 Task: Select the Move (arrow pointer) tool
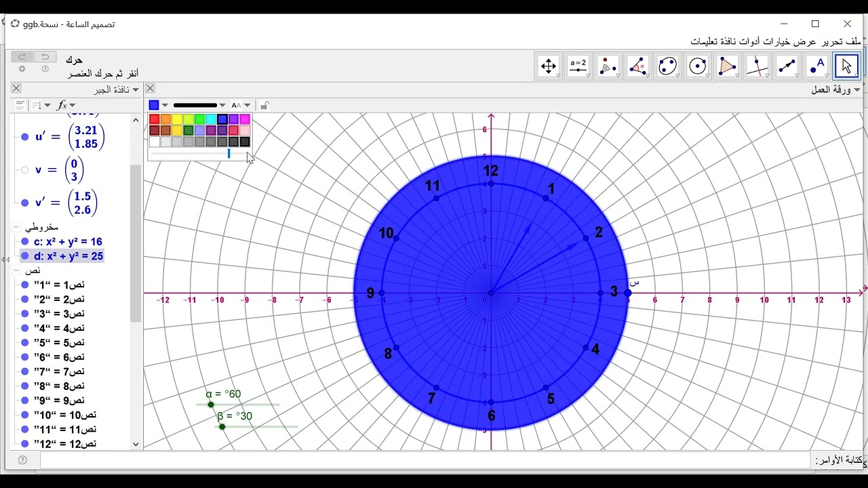[x=846, y=66]
